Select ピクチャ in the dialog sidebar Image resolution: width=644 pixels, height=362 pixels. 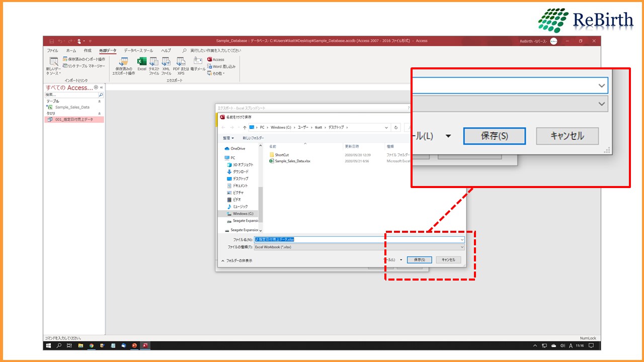point(238,193)
